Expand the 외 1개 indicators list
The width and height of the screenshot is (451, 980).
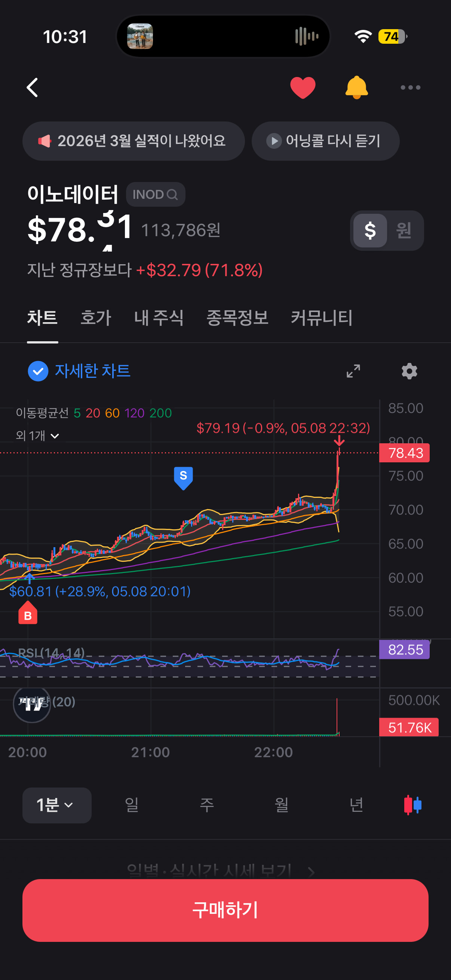coord(37,435)
